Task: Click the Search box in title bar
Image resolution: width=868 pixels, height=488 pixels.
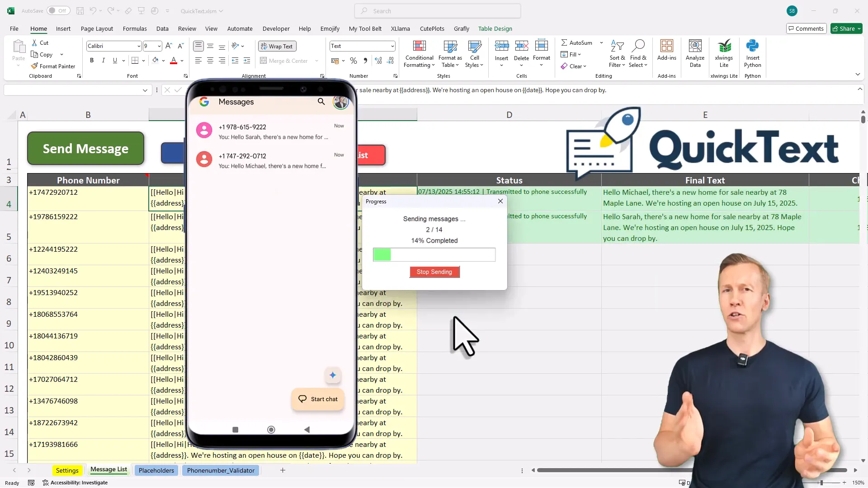Action: tap(438, 11)
